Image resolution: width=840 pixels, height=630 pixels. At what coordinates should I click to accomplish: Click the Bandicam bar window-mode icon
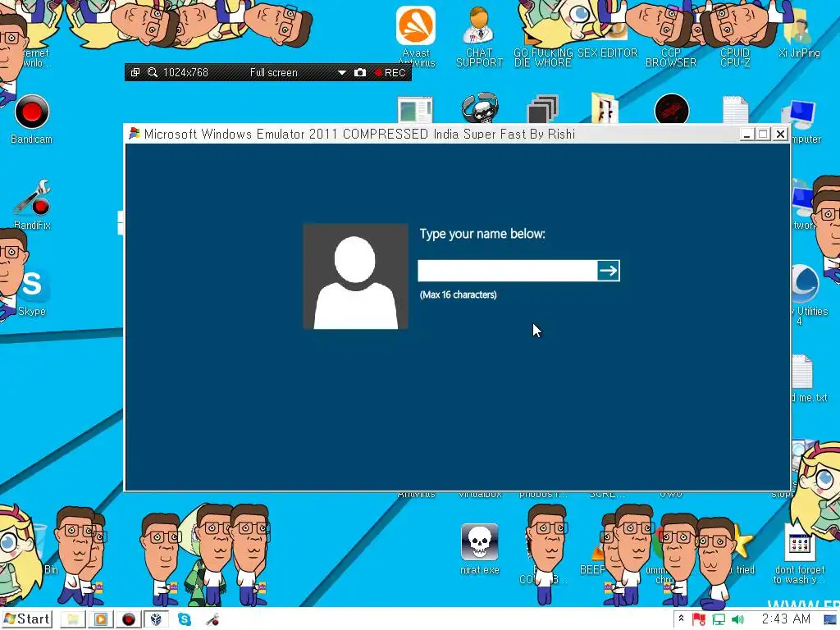pos(135,72)
